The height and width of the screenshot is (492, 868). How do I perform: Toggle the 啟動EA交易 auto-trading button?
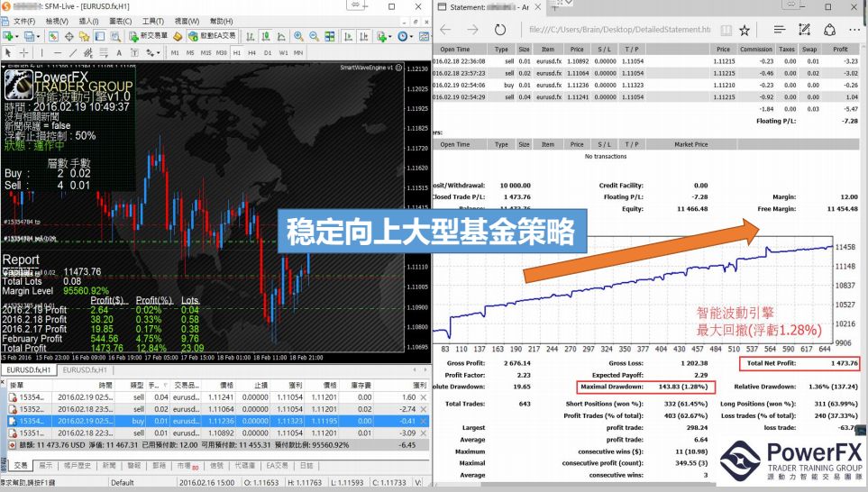212,36
